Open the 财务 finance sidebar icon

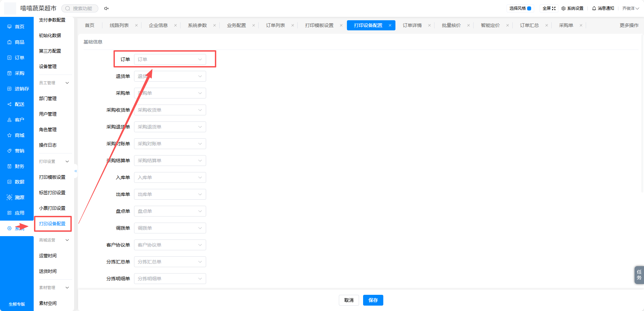click(x=9, y=166)
